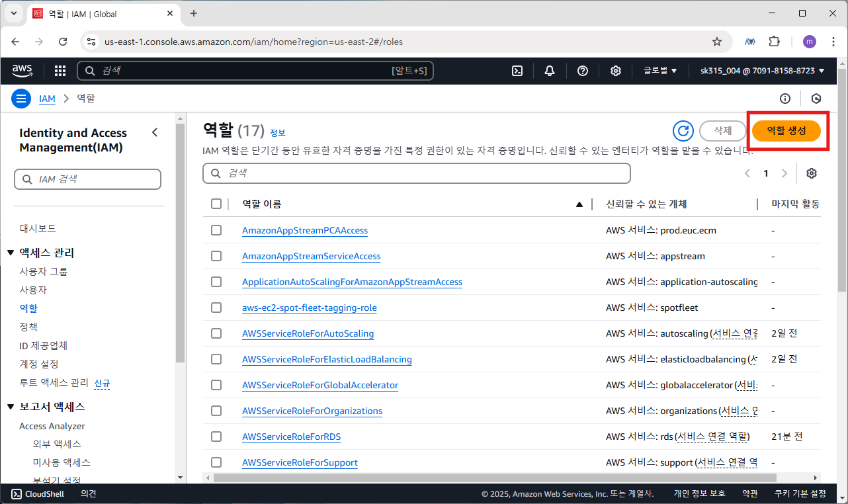The image size is (848, 504).
Task: Click the 역할 생성 button
Action: (x=786, y=131)
